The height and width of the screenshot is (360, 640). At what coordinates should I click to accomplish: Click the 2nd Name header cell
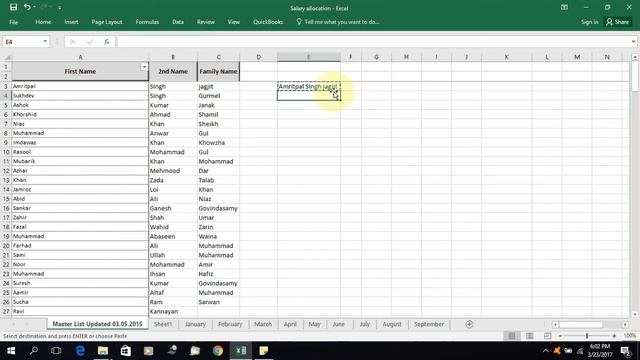click(x=173, y=71)
